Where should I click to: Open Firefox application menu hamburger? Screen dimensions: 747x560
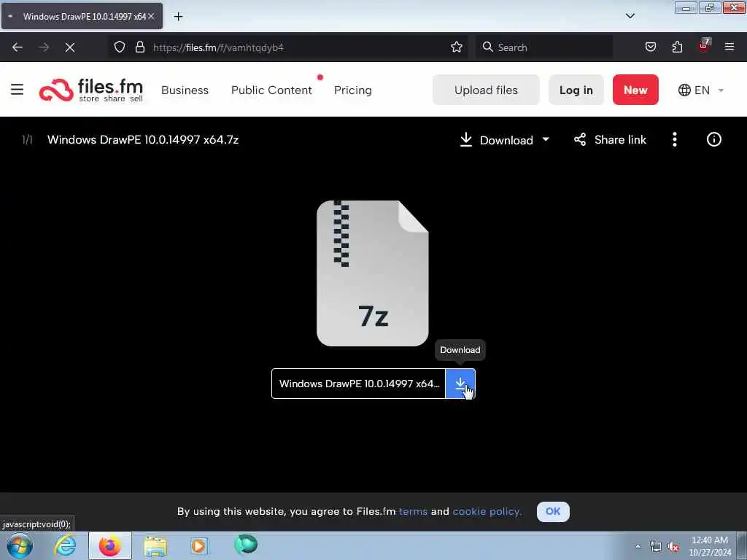729,47
